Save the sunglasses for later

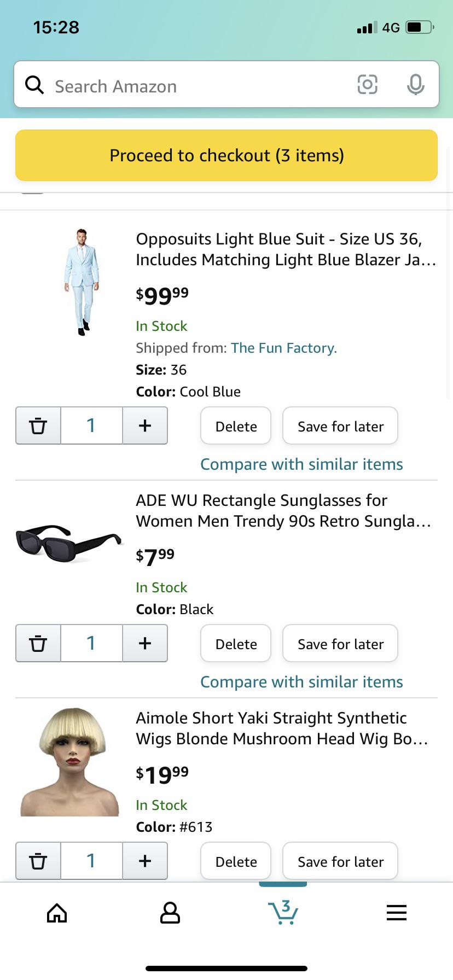coord(340,643)
